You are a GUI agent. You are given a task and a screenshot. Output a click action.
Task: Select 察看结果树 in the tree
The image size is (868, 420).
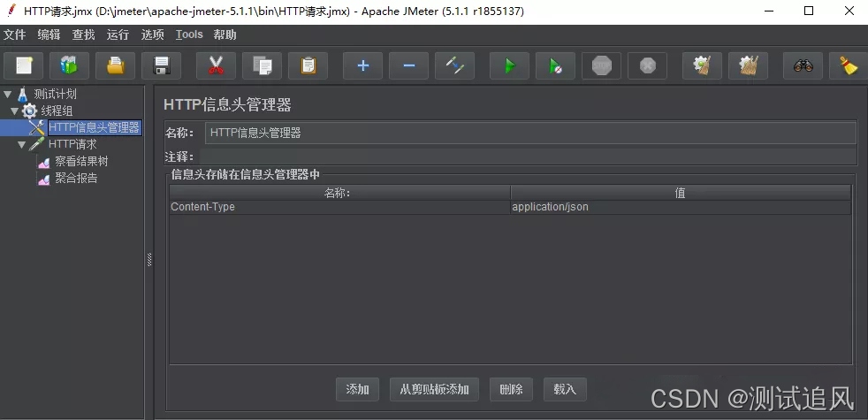(x=81, y=162)
